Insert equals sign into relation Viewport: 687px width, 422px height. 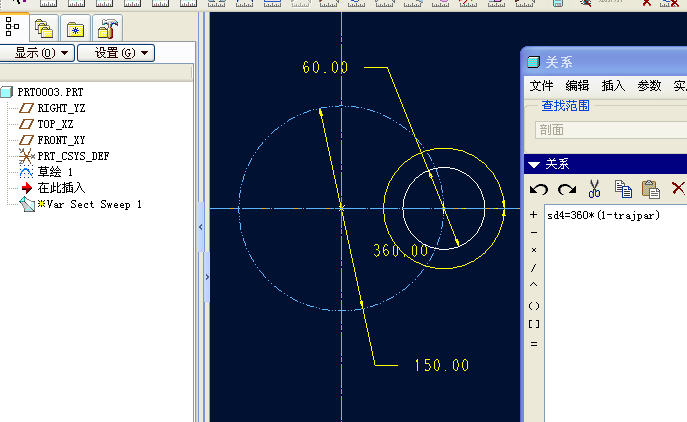[x=534, y=344]
